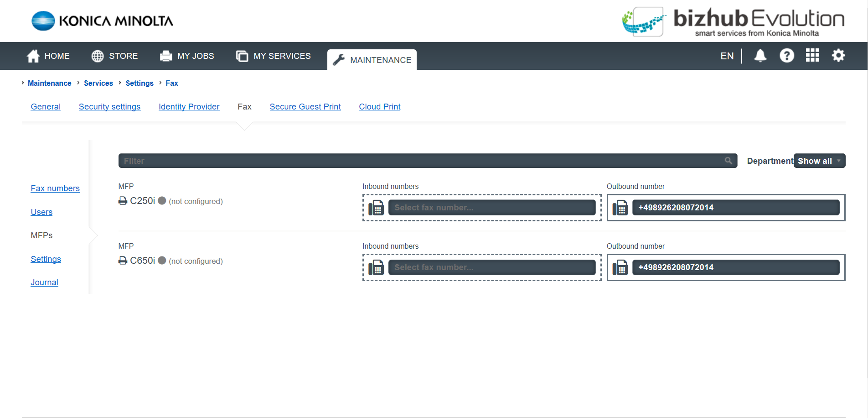The image size is (868, 418).
Task: Click the printer icon beside C650i
Action: [x=123, y=261]
